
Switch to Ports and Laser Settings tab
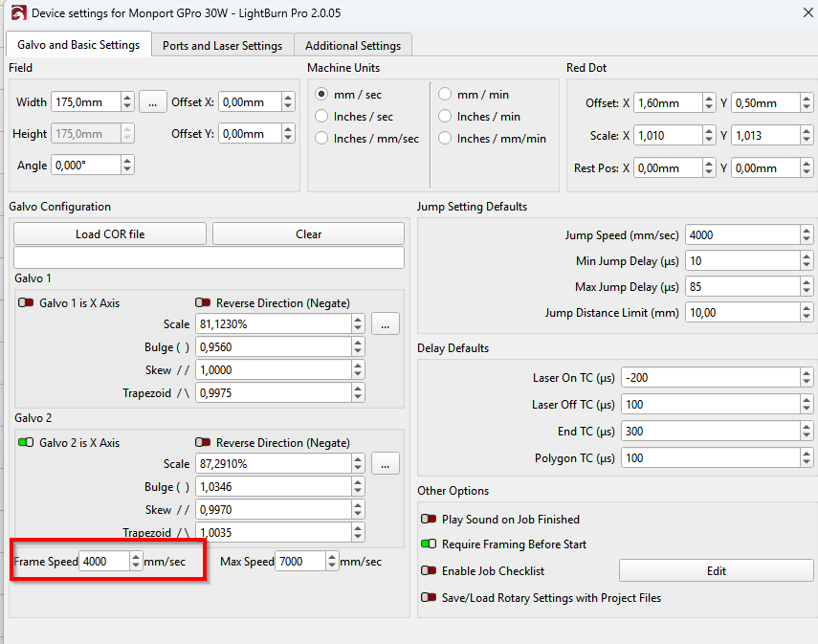click(222, 45)
